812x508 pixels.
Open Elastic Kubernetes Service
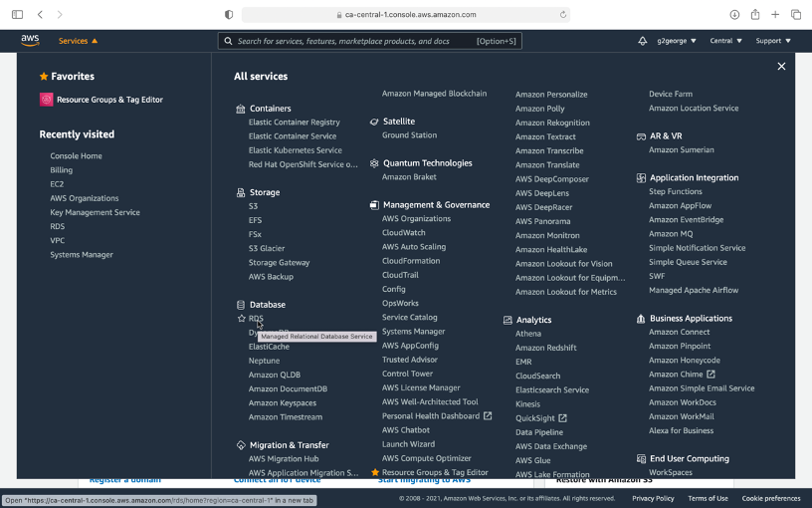click(296, 150)
